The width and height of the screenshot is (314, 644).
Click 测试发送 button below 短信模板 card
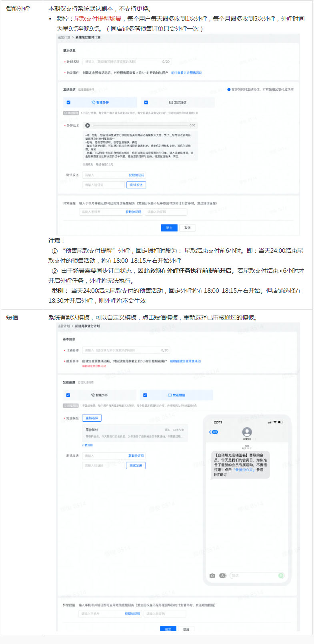(136, 466)
